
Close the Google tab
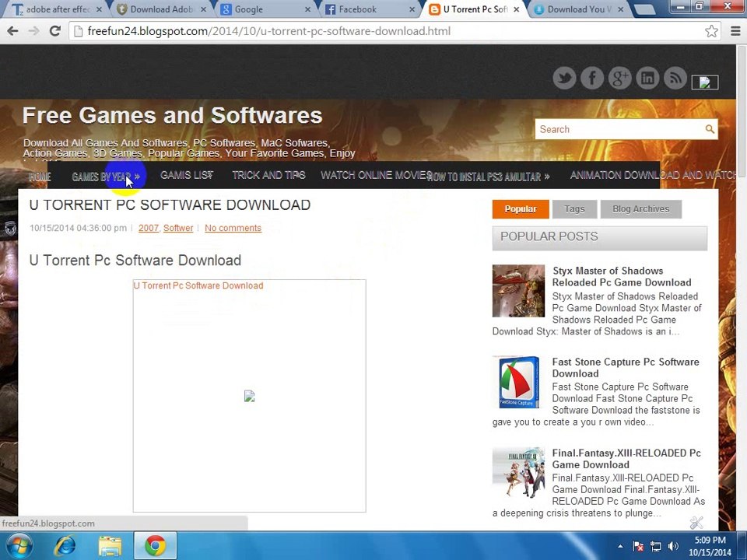307,9
